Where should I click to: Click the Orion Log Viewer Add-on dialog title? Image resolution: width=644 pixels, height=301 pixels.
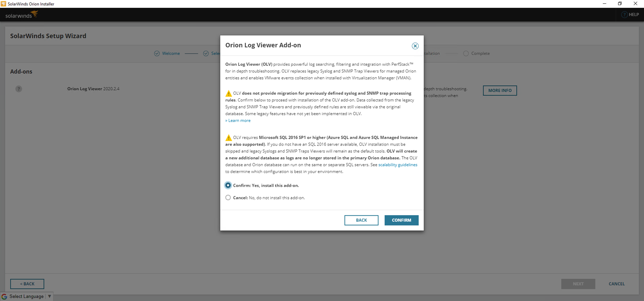coord(263,45)
